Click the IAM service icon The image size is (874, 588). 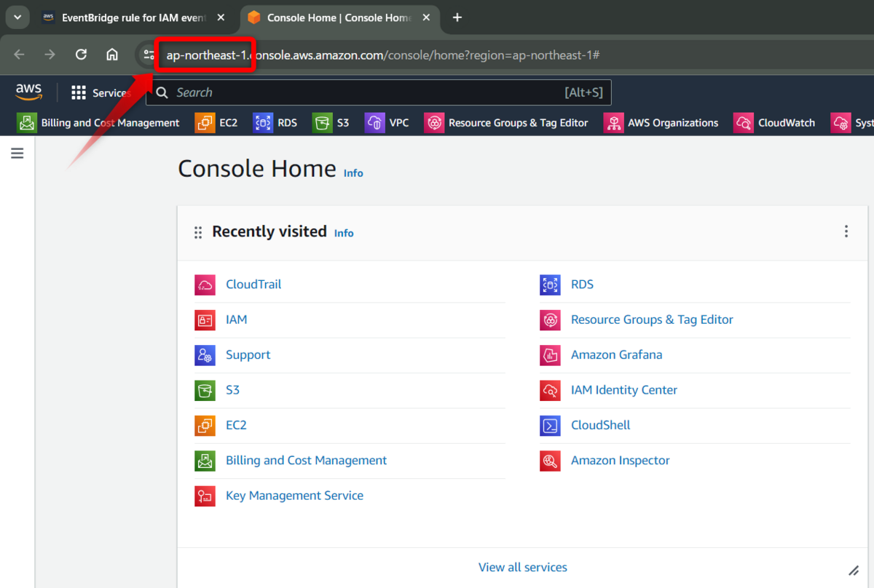tap(205, 319)
